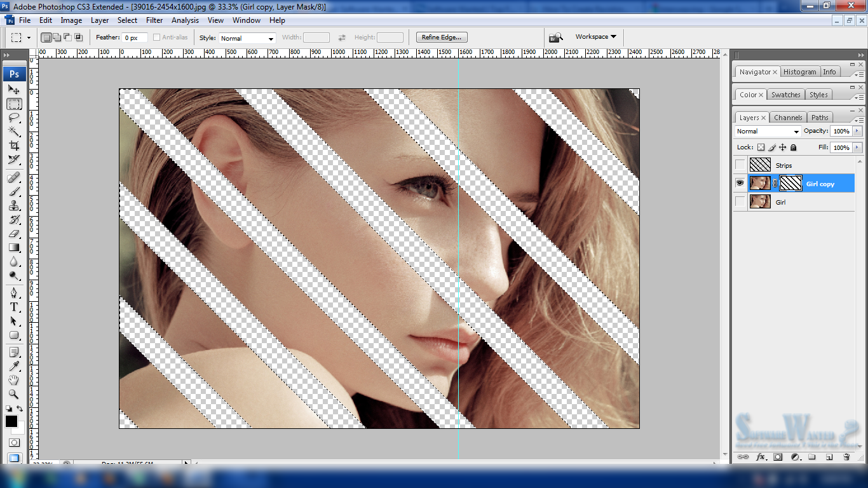Show the Strips layer
This screenshot has height=488, width=868.
[x=740, y=165]
